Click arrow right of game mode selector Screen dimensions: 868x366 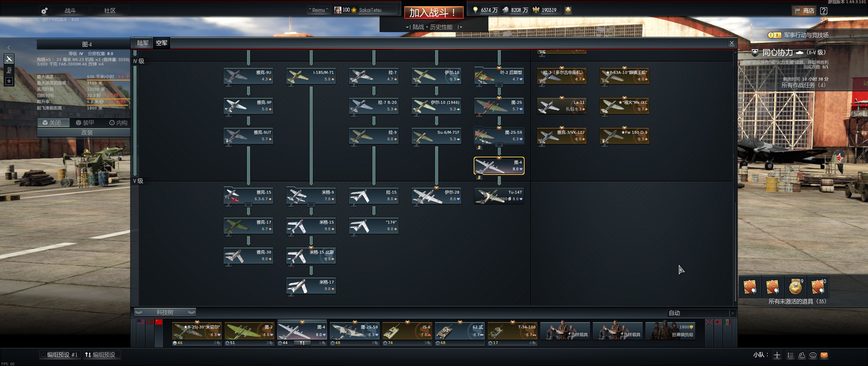pyautogui.click(x=460, y=27)
